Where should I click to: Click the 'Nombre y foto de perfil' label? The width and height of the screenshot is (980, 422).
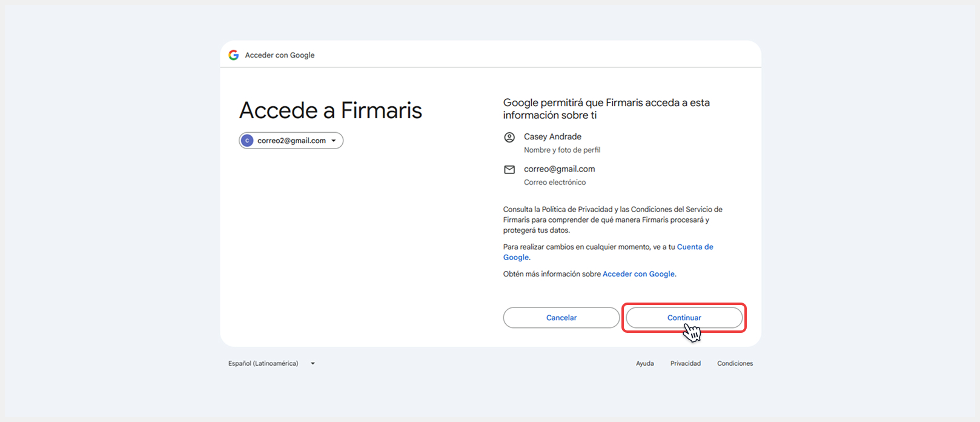pyautogui.click(x=562, y=150)
